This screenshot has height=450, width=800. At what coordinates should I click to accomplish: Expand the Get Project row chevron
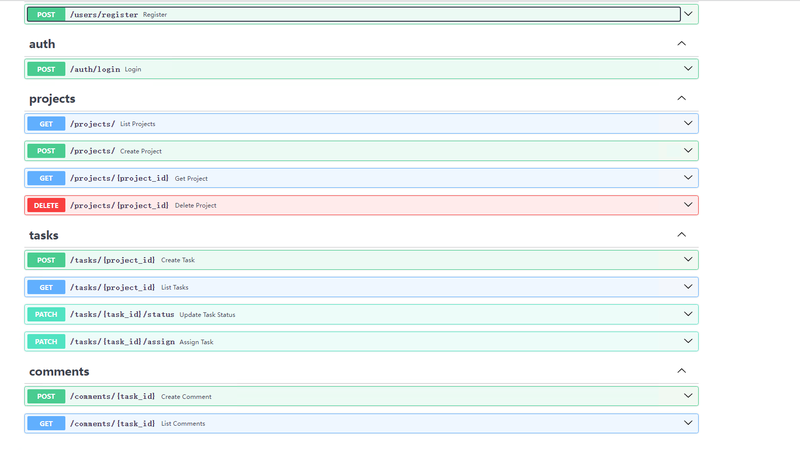coord(688,178)
